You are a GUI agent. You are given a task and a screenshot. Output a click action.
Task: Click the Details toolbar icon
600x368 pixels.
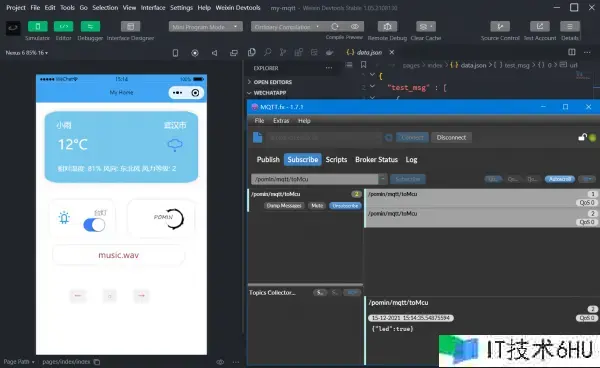click(570, 26)
